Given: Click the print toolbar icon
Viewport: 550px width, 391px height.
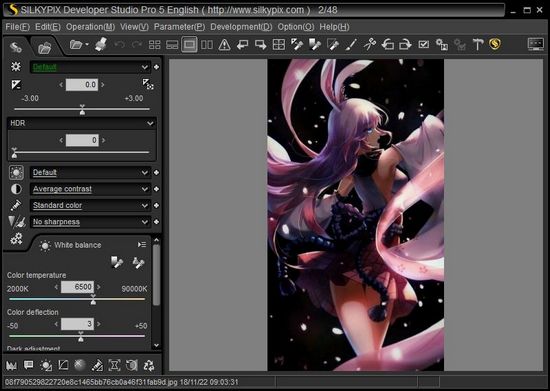Looking at the screenshot, I should pos(101,45).
